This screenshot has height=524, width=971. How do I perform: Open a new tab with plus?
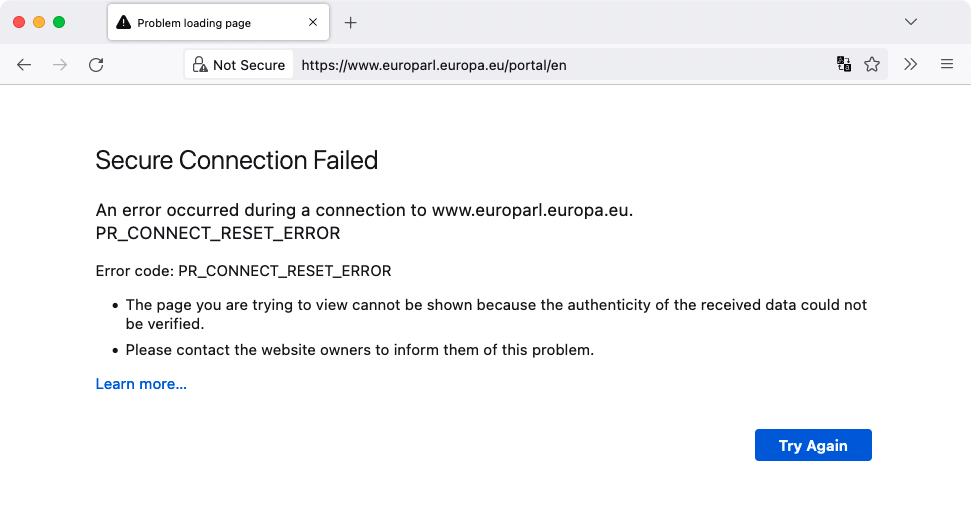pos(351,23)
